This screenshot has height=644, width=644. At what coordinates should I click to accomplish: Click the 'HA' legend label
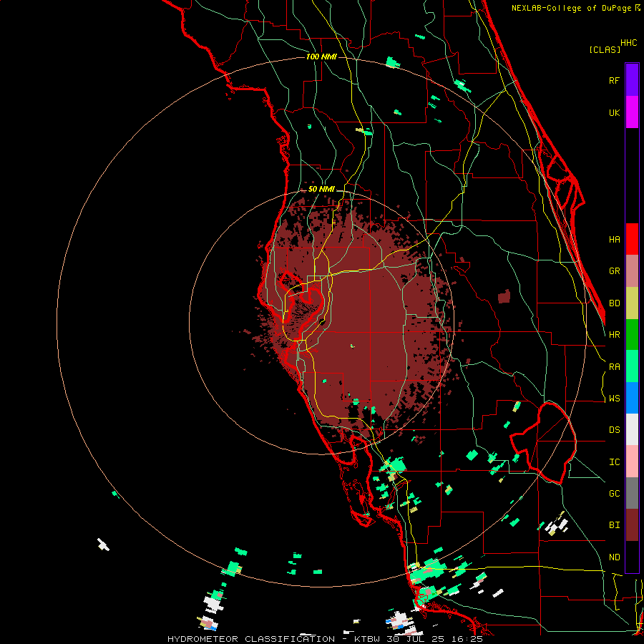[614, 239]
